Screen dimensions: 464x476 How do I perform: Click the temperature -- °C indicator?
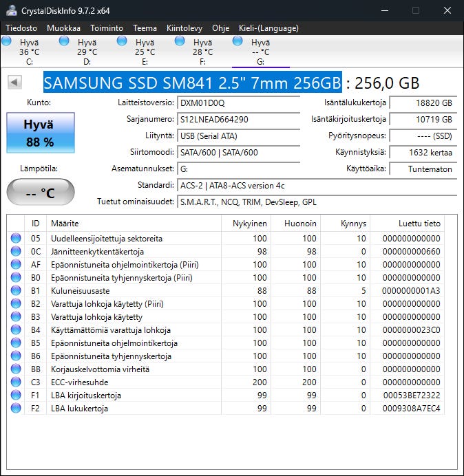40,193
